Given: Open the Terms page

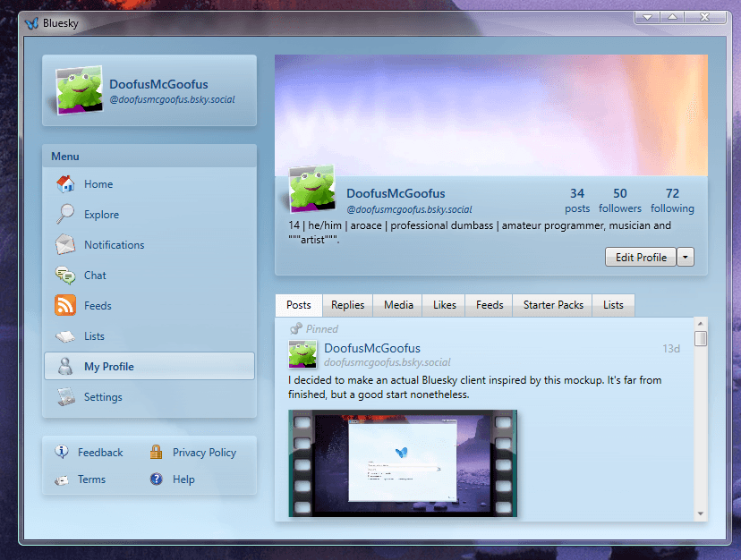Looking at the screenshot, I should pyautogui.click(x=91, y=479).
